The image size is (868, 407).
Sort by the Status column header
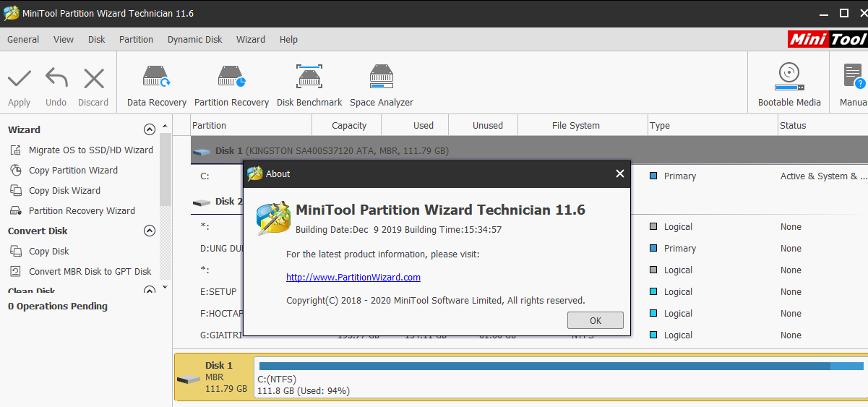tap(822, 125)
